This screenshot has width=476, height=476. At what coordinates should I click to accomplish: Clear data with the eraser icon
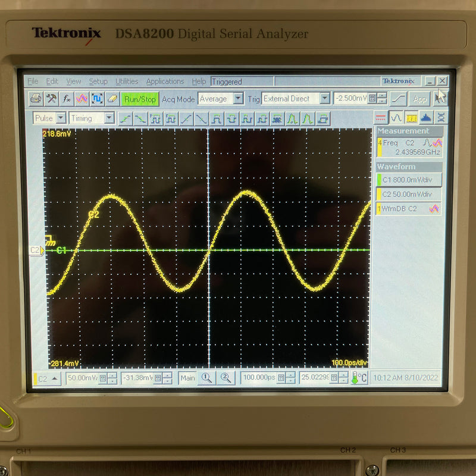point(112,99)
